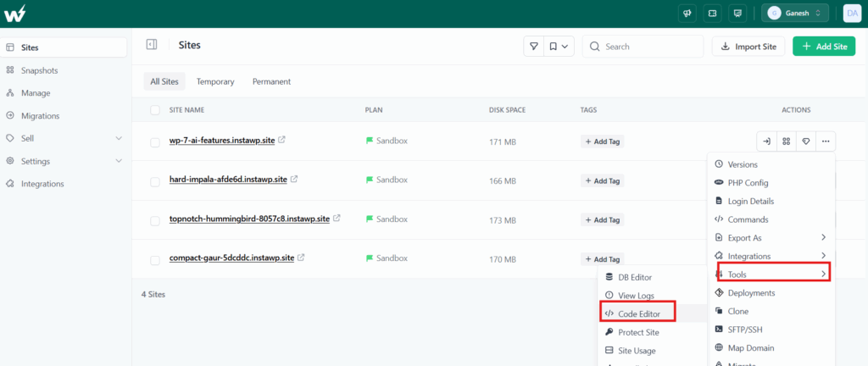Click the 171 MB disk space value

tap(503, 142)
